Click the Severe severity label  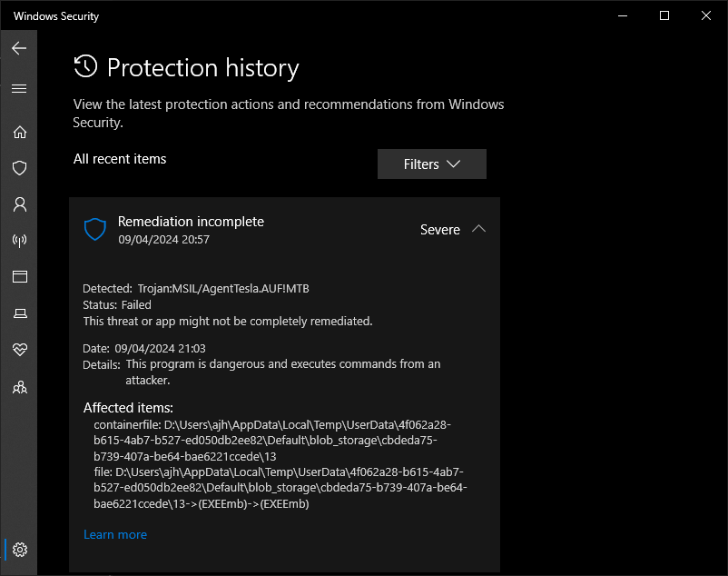coord(440,230)
